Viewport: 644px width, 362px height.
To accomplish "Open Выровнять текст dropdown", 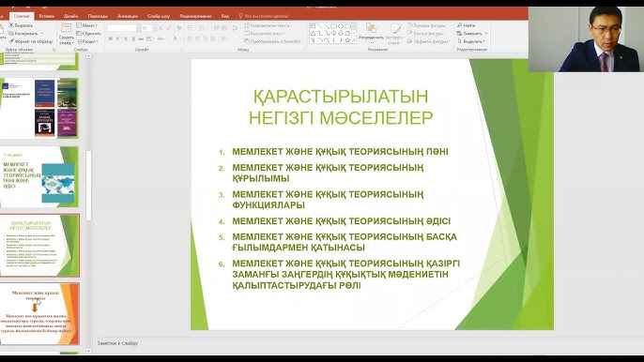I will [x=265, y=34].
